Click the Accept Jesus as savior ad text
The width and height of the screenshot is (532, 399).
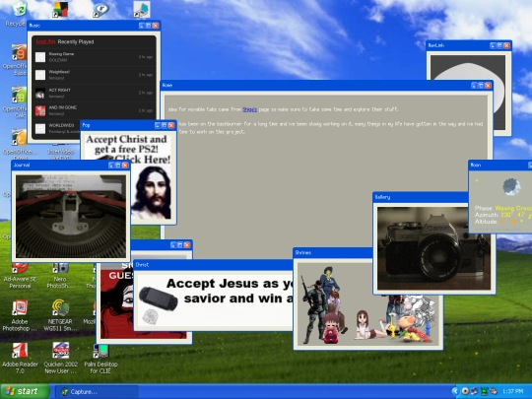pos(230,291)
